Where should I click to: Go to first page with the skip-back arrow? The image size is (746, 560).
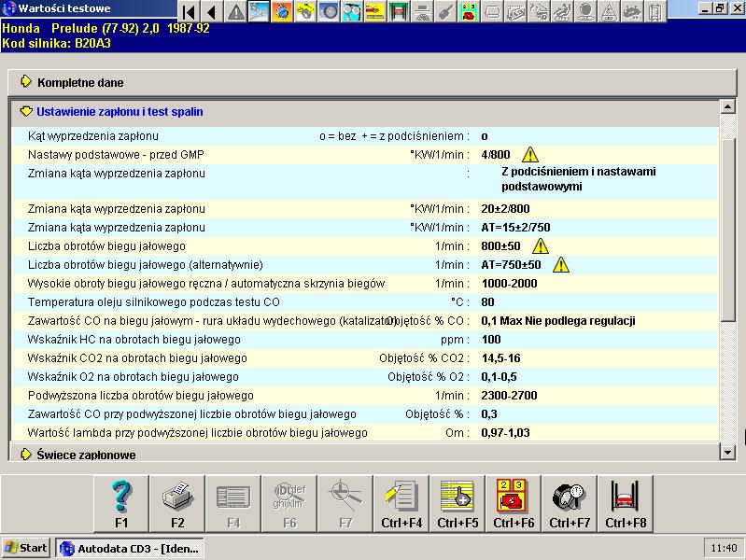tap(189, 12)
